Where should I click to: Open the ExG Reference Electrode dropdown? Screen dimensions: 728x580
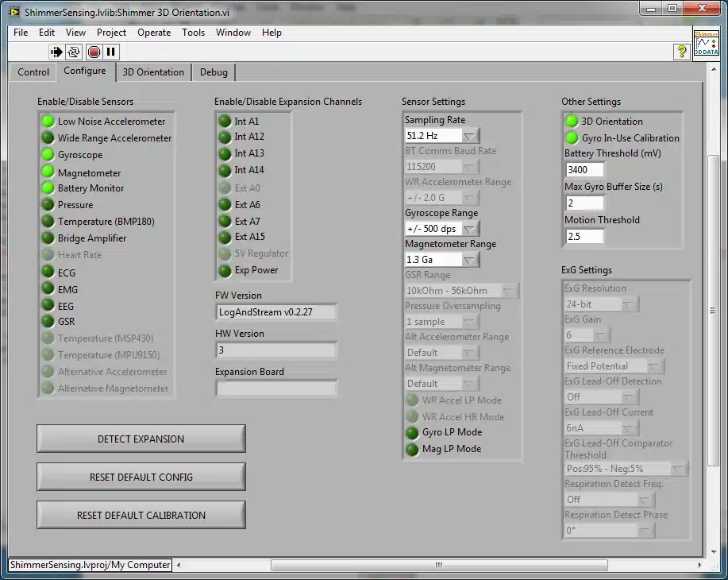pyautogui.click(x=614, y=366)
